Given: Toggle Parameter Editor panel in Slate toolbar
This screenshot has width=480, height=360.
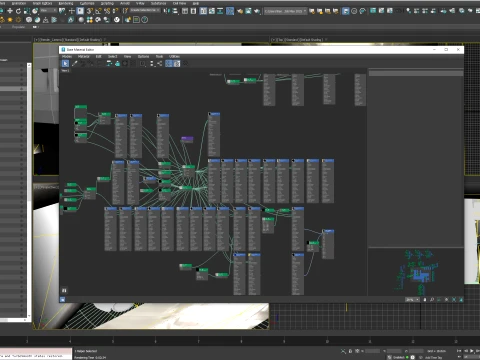Looking at the screenshot, I should coord(177,63).
